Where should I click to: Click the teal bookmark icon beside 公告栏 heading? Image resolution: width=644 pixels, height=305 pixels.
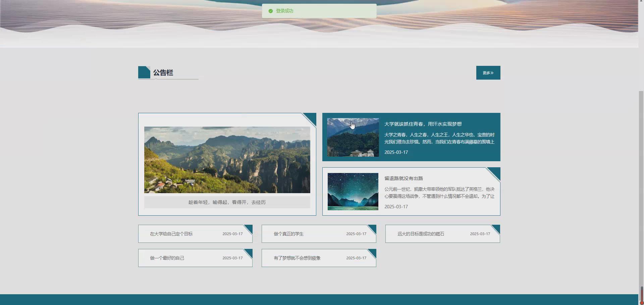click(144, 72)
